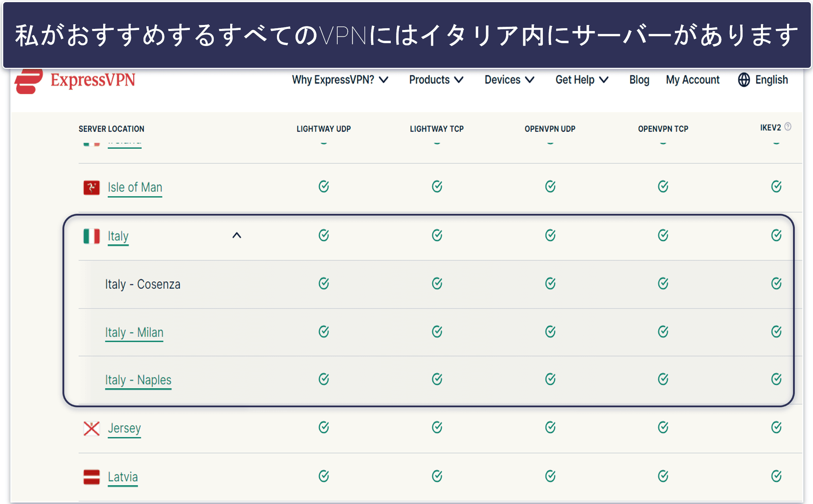Click Cosenza Lightway TCP checkmark
Screen dimensions: 813x504
coord(437,283)
